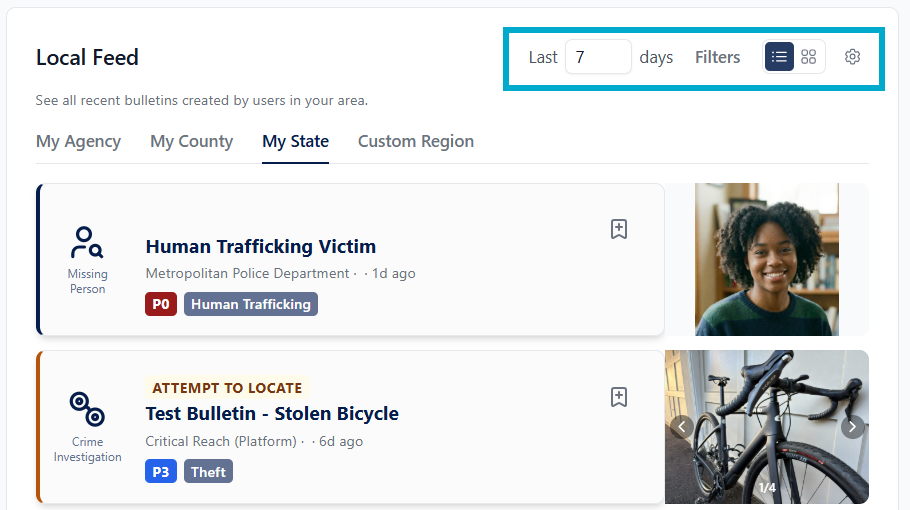Open the Custom Region tab
The image size is (910, 510).
pos(416,142)
